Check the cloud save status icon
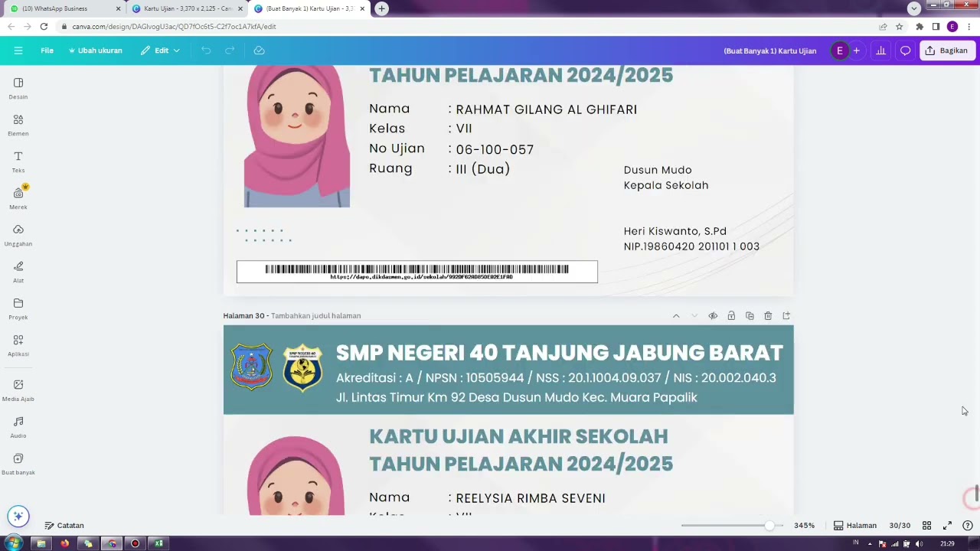The height and width of the screenshot is (551, 980). (259, 51)
